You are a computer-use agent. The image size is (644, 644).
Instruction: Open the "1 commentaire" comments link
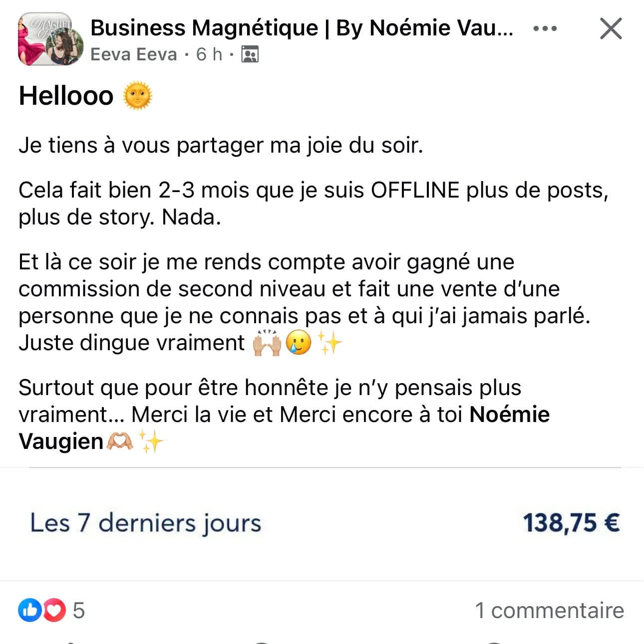pyautogui.click(x=549, y=611)
